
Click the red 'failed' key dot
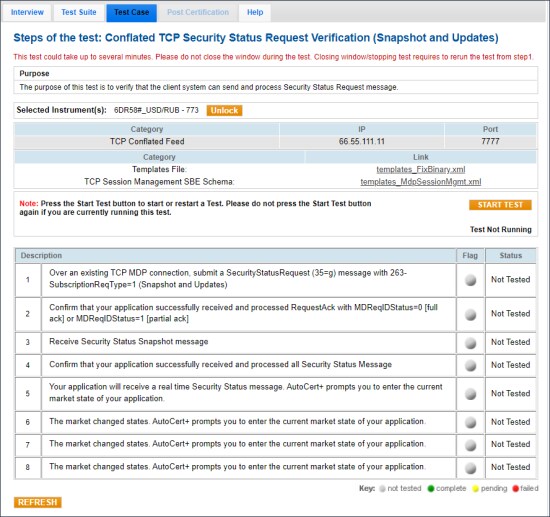515,489
